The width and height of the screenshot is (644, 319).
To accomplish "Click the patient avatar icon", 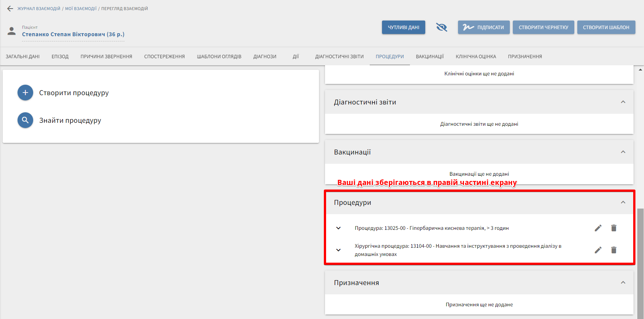I will [12, 31].
